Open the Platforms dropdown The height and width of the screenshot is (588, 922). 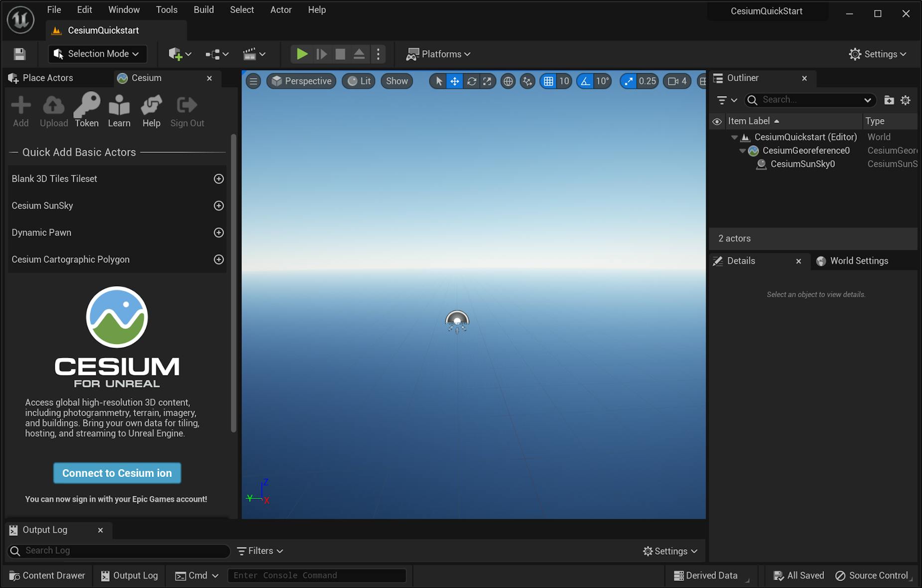tap(438, 54)
